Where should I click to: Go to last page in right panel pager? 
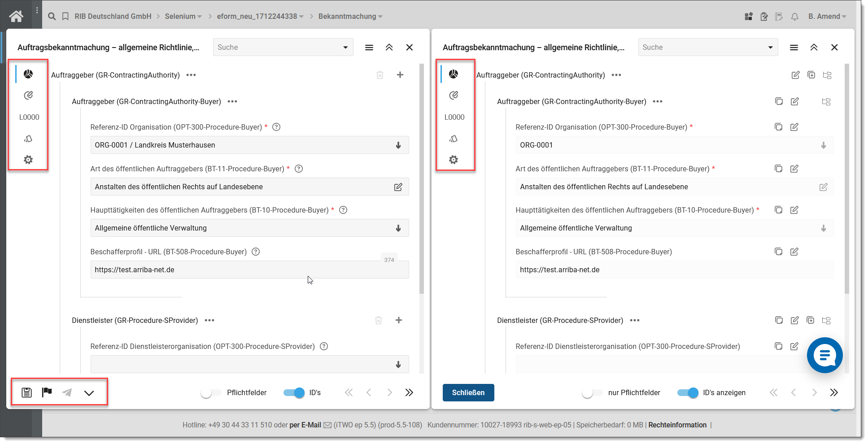[x=834, y=393]
